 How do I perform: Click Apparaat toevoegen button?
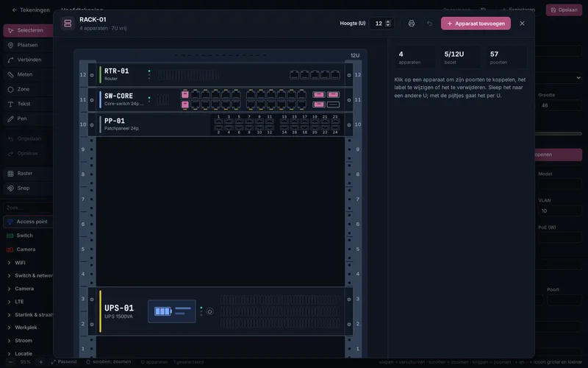(476, 24)
